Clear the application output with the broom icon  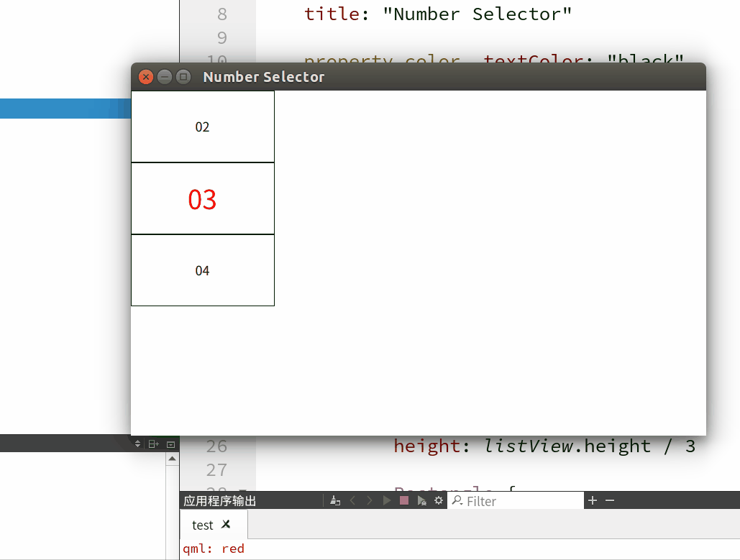pos(335,500)
